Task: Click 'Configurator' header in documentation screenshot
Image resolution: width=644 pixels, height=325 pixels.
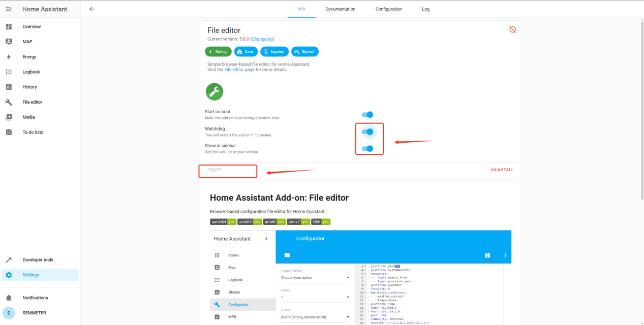Action: (x=311, y=239)
